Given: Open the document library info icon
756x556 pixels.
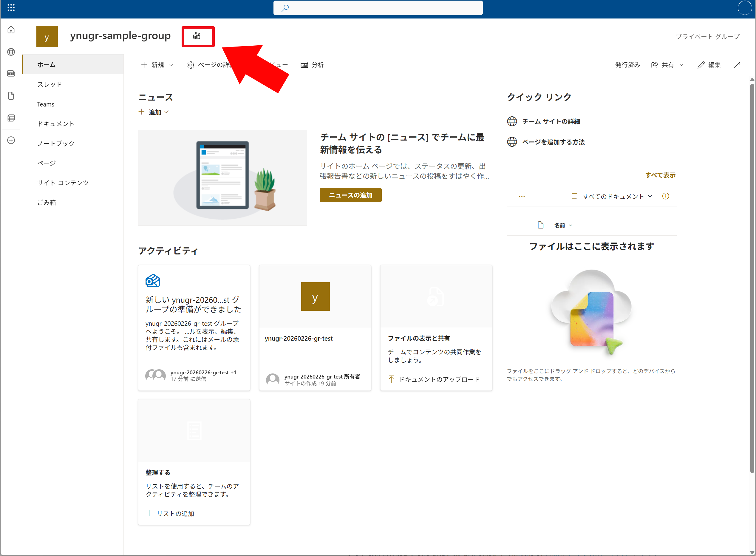Looking at the screenshot, I should pos(666,196).
